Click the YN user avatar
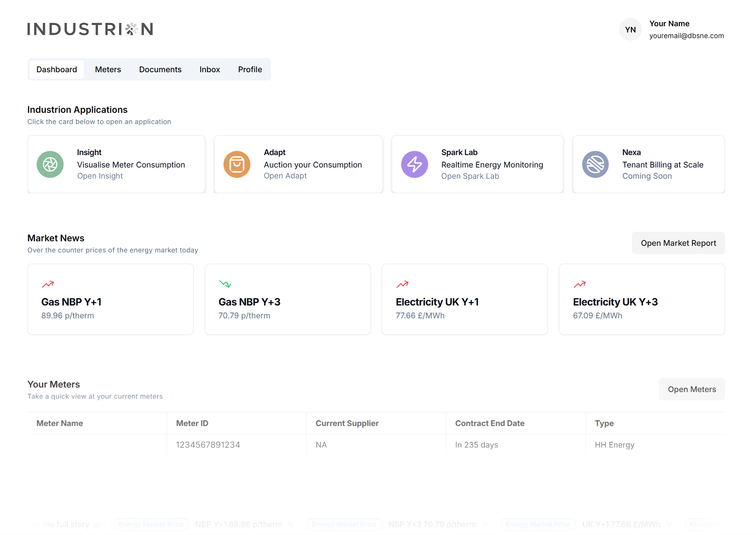The height and width of the screenshot is (535, 756). (630, 30)
